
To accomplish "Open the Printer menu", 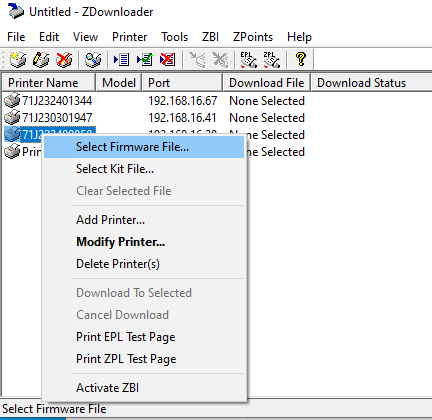I will pos(129,37).
